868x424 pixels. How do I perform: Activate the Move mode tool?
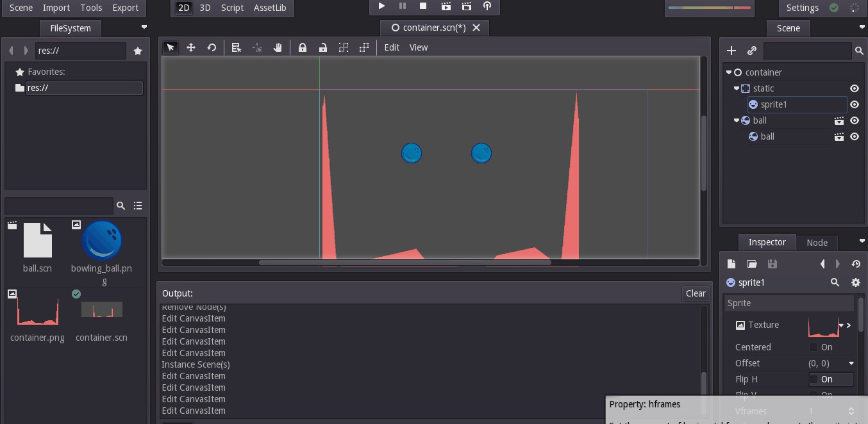pyautogui.click(x=191, y=47)
